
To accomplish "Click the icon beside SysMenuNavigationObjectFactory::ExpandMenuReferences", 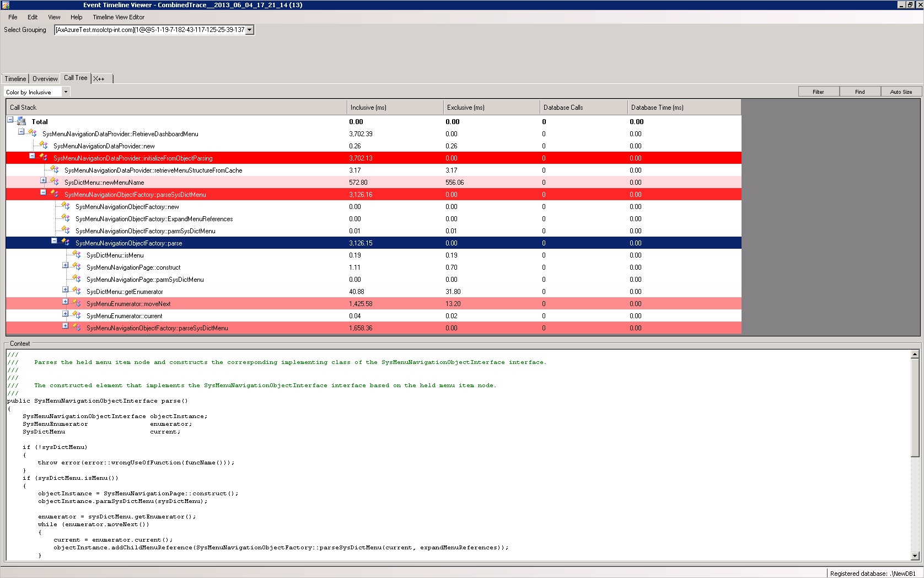I will [65, 218].
